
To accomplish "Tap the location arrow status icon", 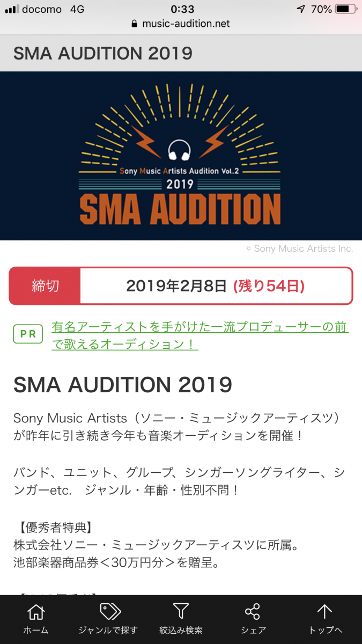I will [301, 9].
